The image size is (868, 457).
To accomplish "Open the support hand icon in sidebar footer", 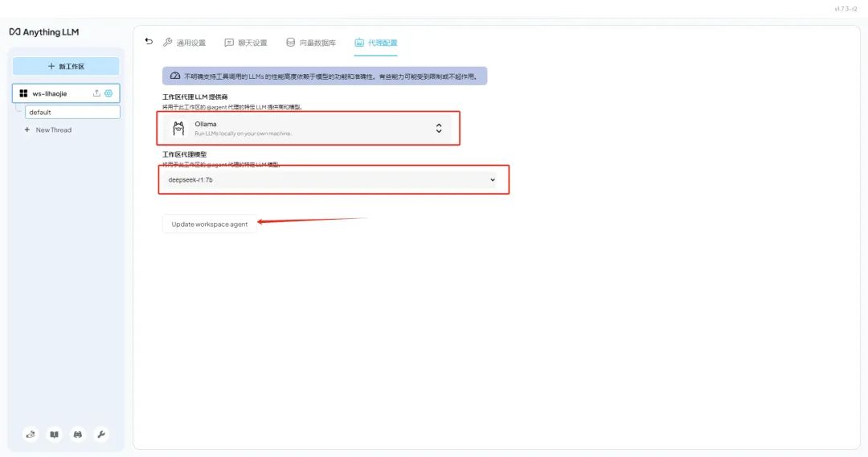I will click(x=31, y=434).
